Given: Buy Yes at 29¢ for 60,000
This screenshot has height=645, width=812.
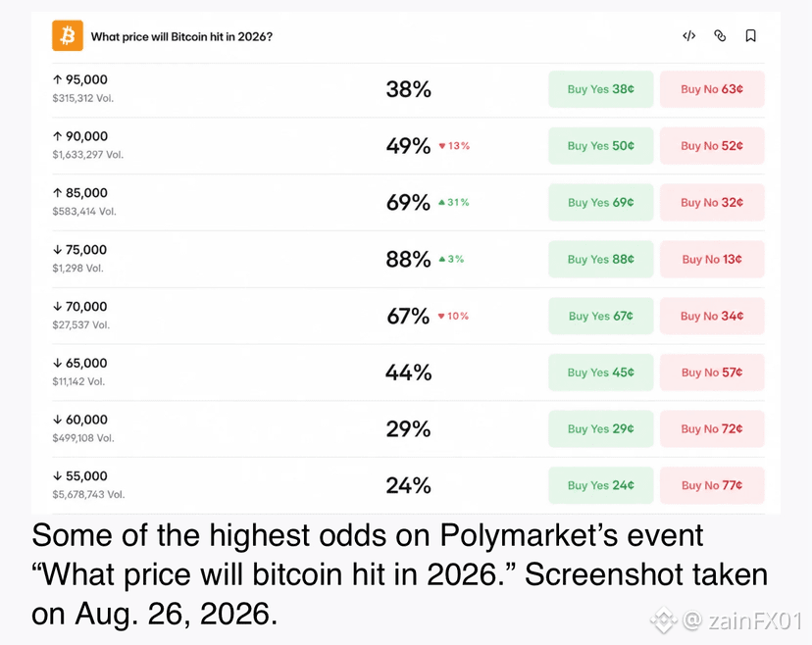Looking at the screenshot, I should click(601, 428).
